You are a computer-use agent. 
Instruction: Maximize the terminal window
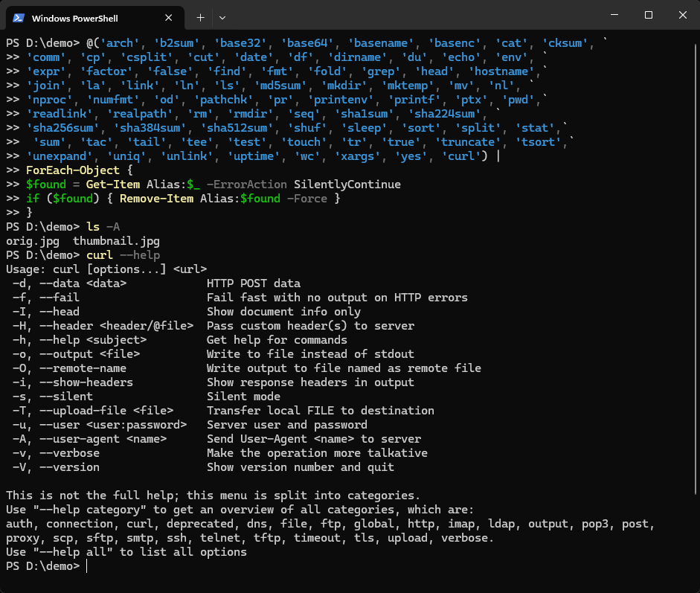coord(649,15)
